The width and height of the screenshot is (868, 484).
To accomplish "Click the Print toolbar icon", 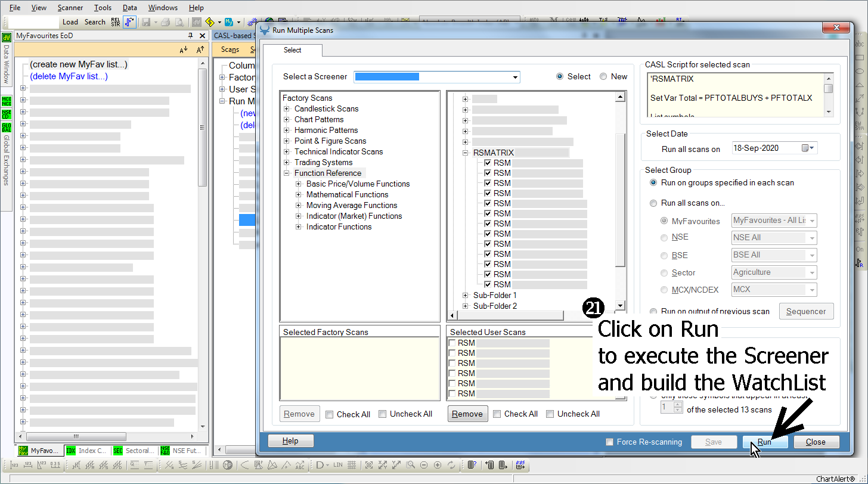I will coord(166,22).
